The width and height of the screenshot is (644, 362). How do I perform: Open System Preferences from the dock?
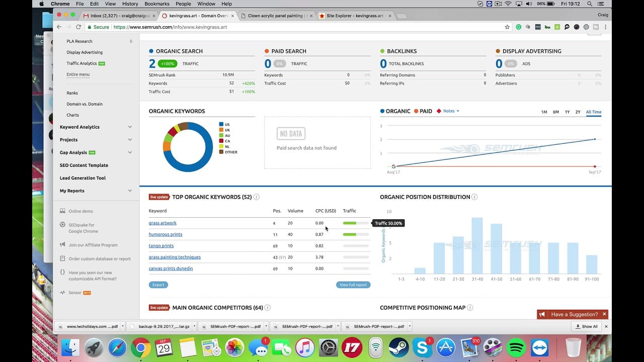coord(329,348)
